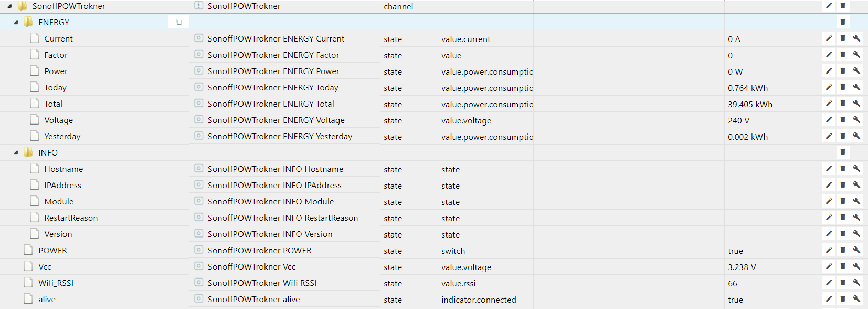Click the value 39.405 kWh

[750, 105]
